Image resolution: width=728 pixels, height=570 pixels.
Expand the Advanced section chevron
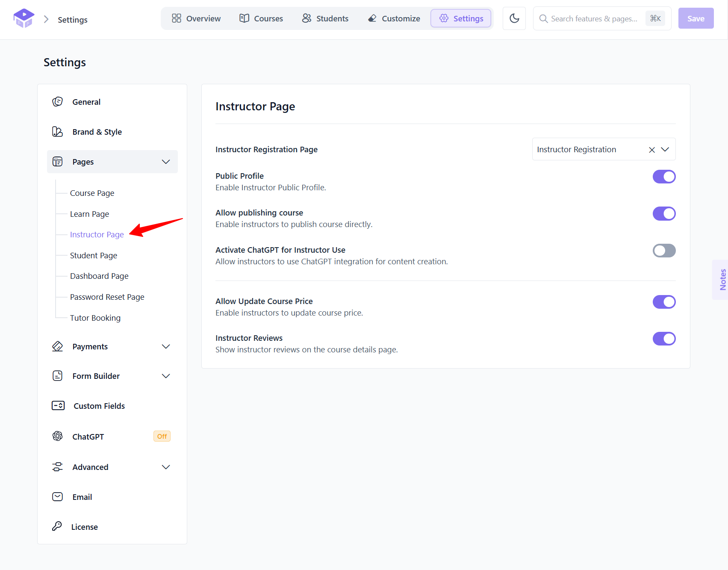pyautogui.click(x=166, y=467)
